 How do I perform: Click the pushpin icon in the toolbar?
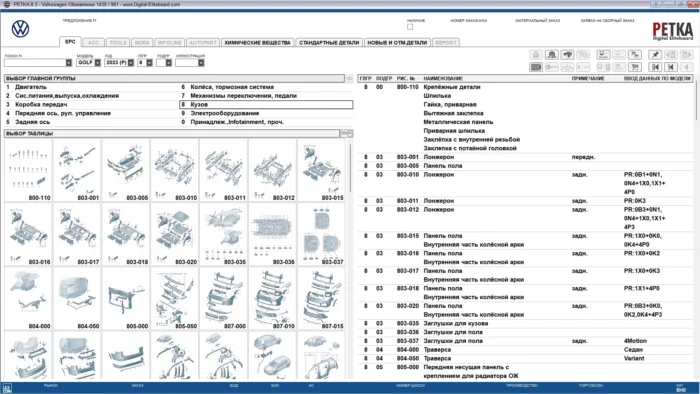[655, 55]
